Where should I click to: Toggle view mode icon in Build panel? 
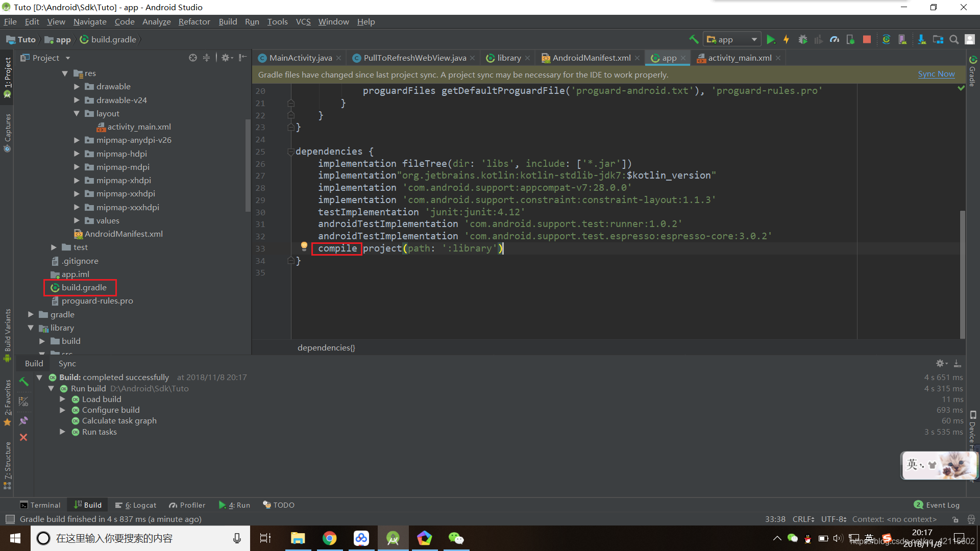coord(23,401)
